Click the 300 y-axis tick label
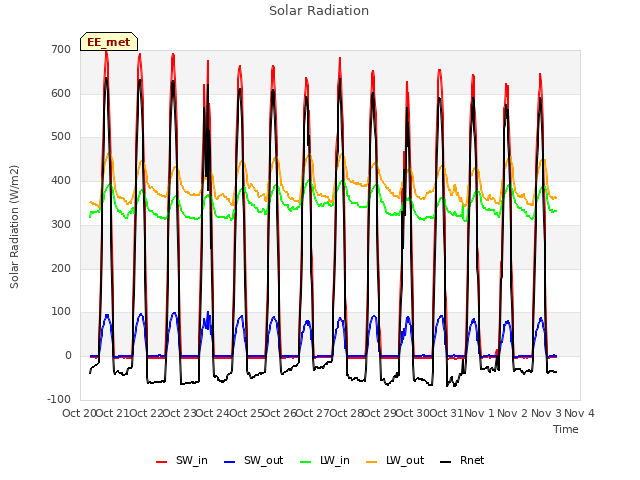Image resolution: width=640 pixels, height=480 pixels. tap(61, 224)
